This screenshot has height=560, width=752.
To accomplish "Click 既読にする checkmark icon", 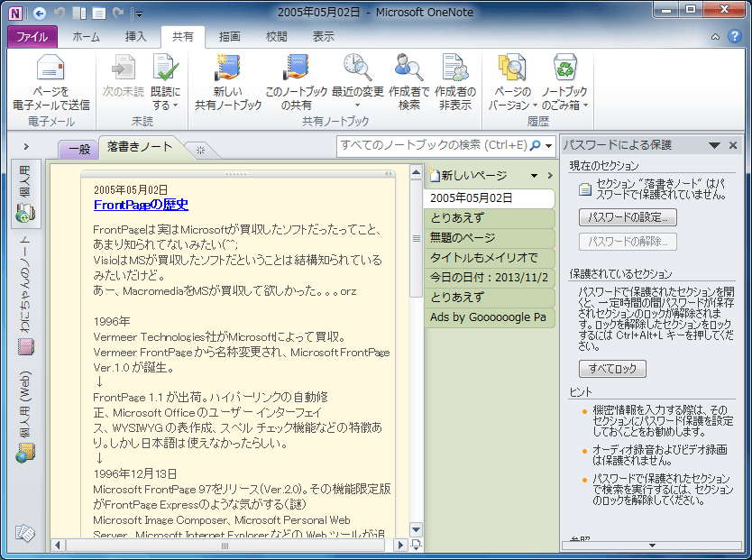I will pyautogui.click(x=165, y=67).
